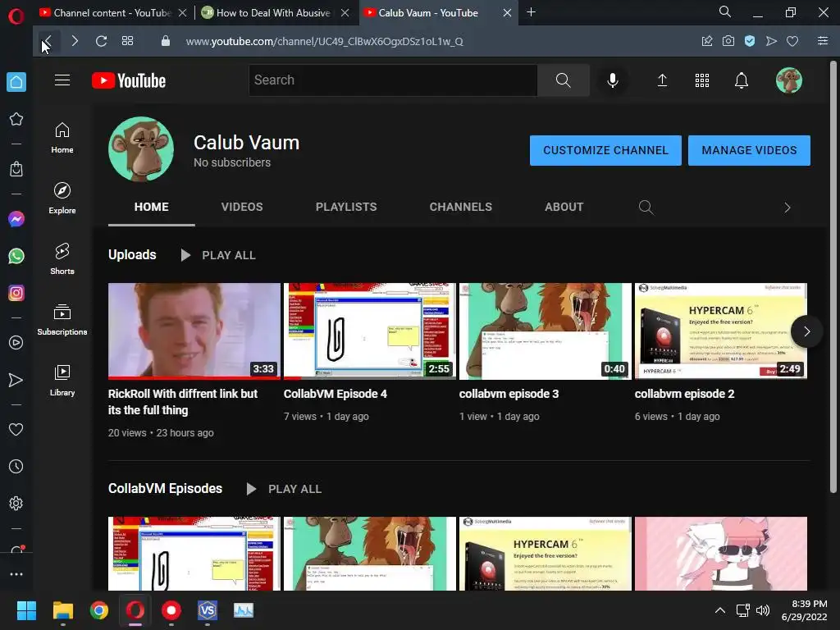Click the channel search magnifier icon
The image size is (840, 630).
[x=646, y=208]
